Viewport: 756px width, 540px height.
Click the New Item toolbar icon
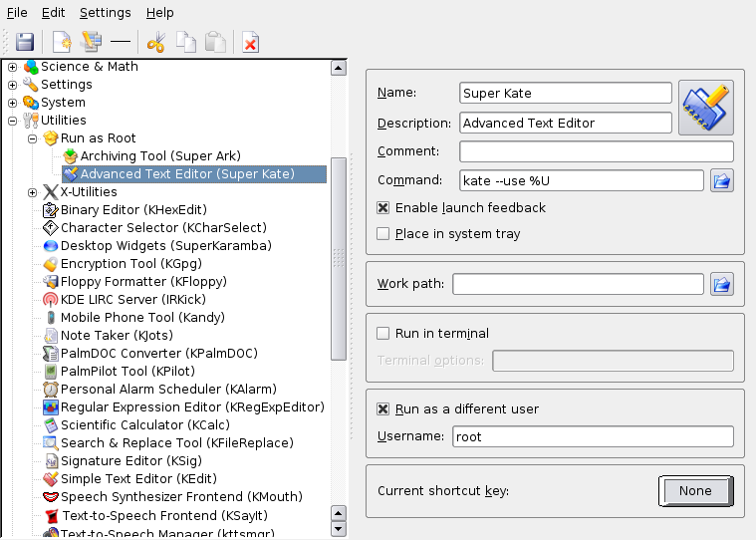[62, 42]
